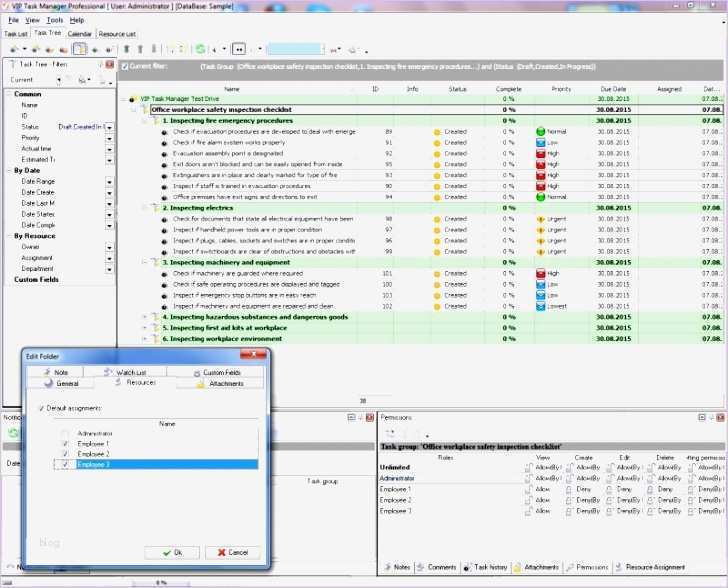
Task: Click yellow Created status icon for task 101
Action: coord(437,274)
